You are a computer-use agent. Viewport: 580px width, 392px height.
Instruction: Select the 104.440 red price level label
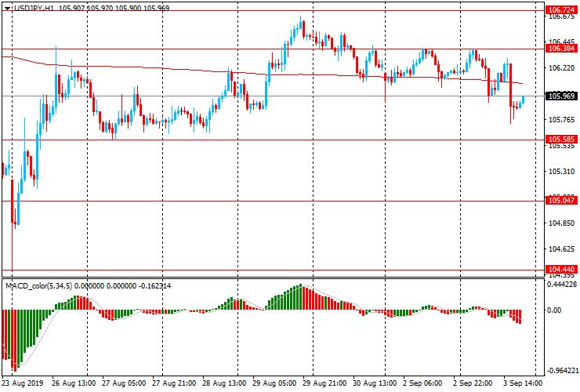tap(561, 270)
